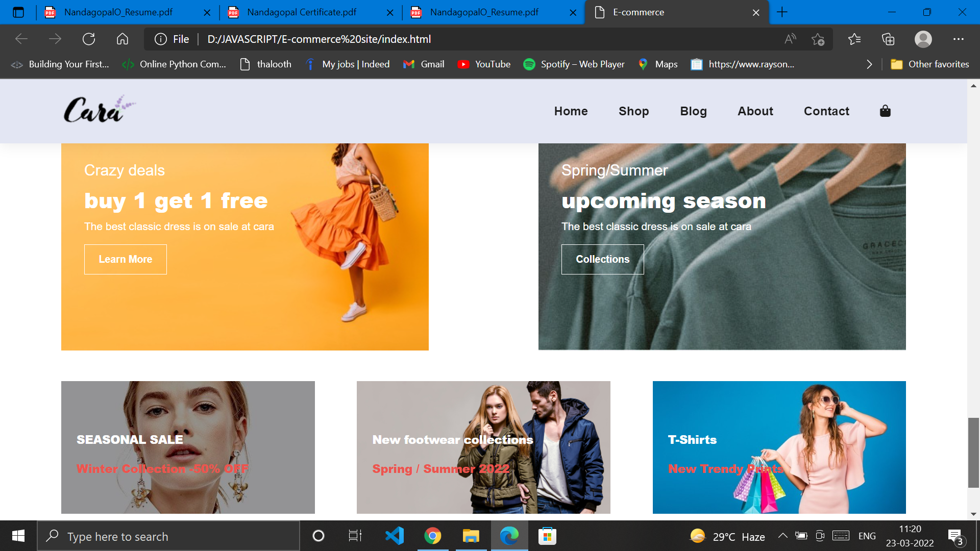Go to Shop in navigation

click(634, 111)
